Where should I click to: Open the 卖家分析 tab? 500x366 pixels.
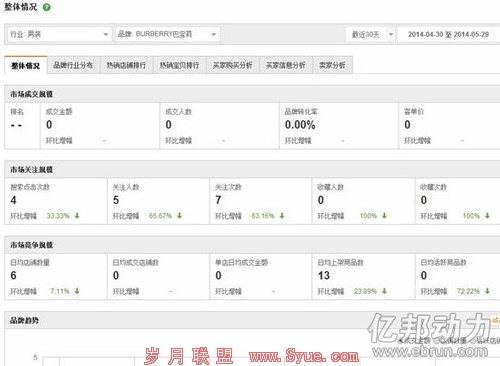[x=332, y=65]
